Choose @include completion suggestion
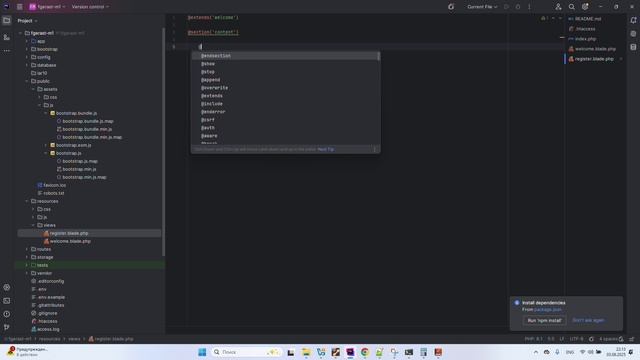 point(284,104)
